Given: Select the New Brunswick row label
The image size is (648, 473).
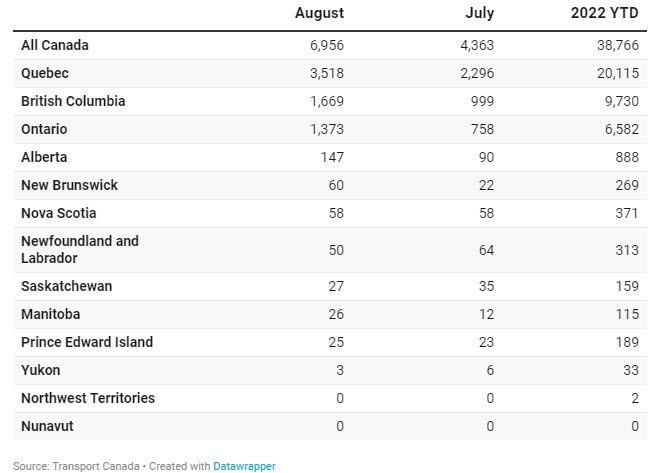Looking at the screenshot, I should point(70,186).
